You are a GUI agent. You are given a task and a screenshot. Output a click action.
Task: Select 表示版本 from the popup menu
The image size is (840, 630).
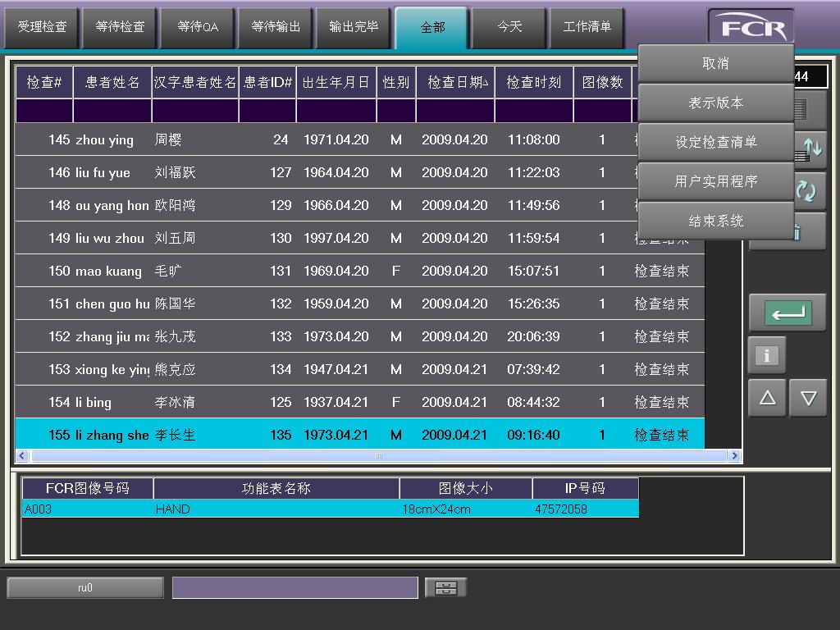(715, 103)
